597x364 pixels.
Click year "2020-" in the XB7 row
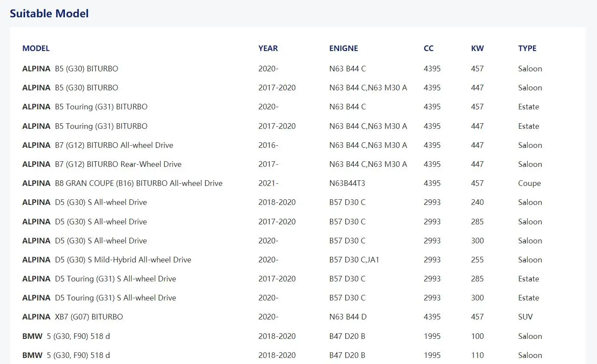[269, 317]
